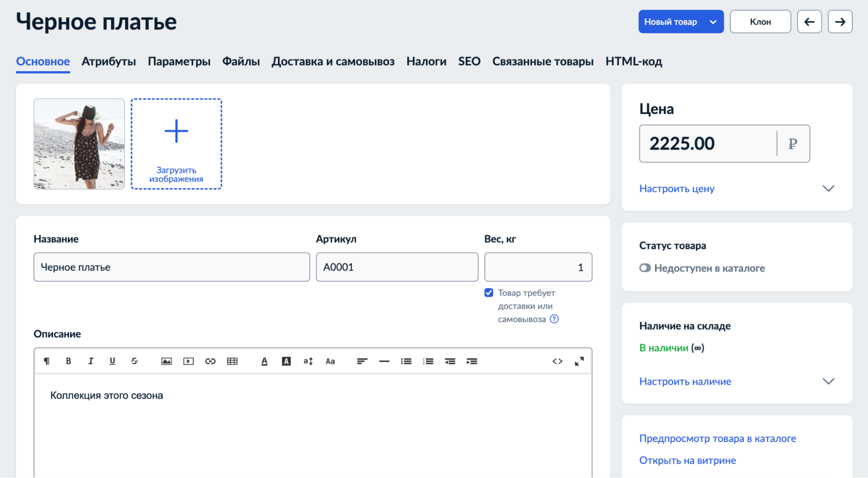Click the plus icon to upload images
Viewport: 868px width, 478px height.
coord(176,131)
